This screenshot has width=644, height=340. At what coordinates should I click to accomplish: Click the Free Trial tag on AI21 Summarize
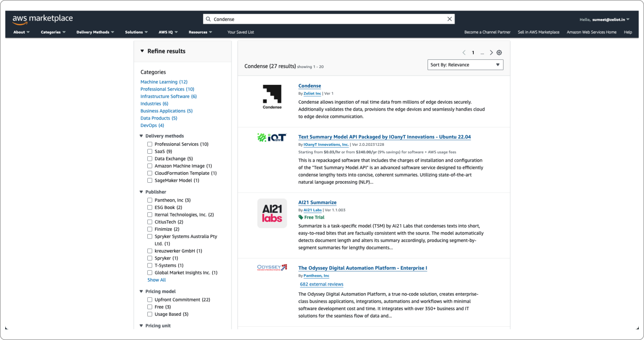pyautogui.click(x=311, y=217)
